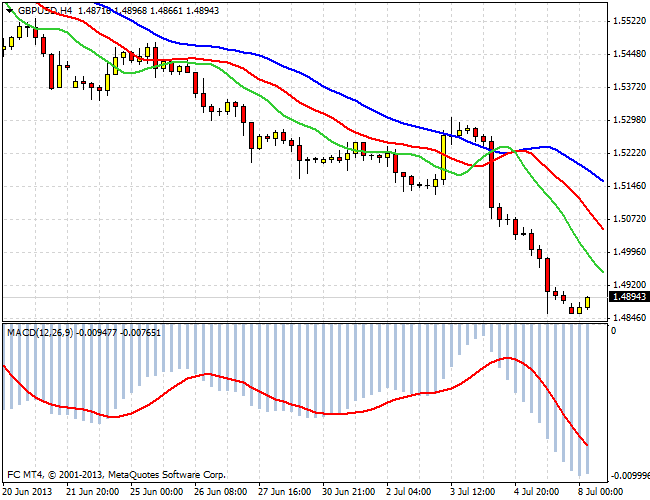Click the 1.51460 price scale value
Screen dimensions: 650x500
629,186
